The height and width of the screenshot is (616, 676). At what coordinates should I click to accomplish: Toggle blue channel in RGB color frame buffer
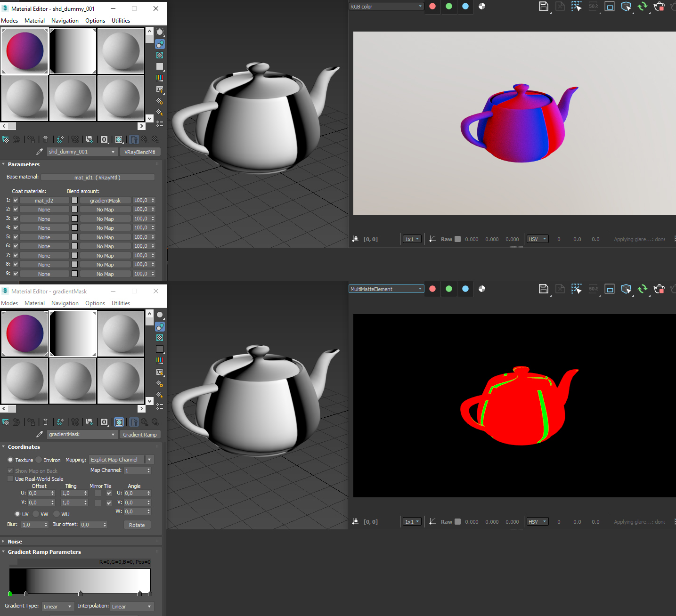point(465,6)
